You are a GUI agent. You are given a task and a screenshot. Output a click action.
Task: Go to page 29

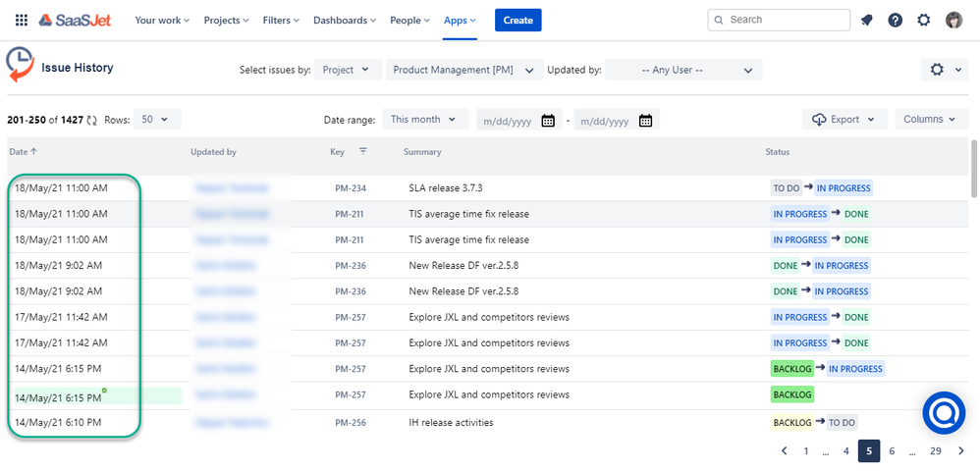click(x=935, y=451)
